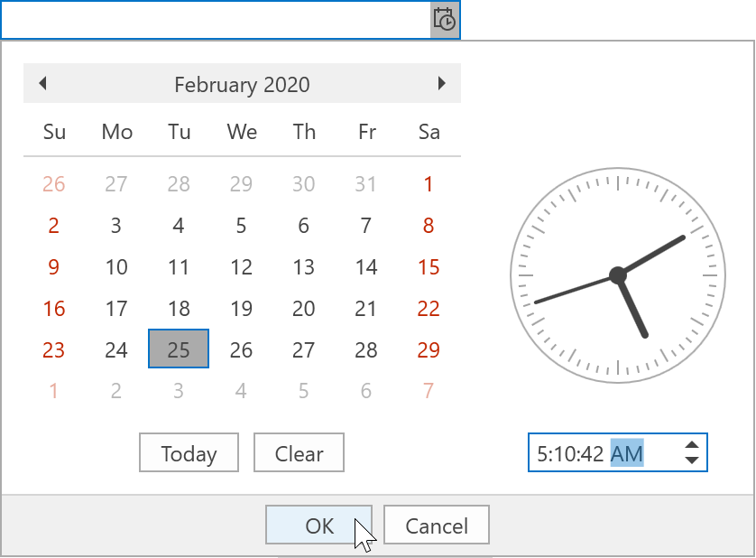Click the analog clock face

coord(618,274)
